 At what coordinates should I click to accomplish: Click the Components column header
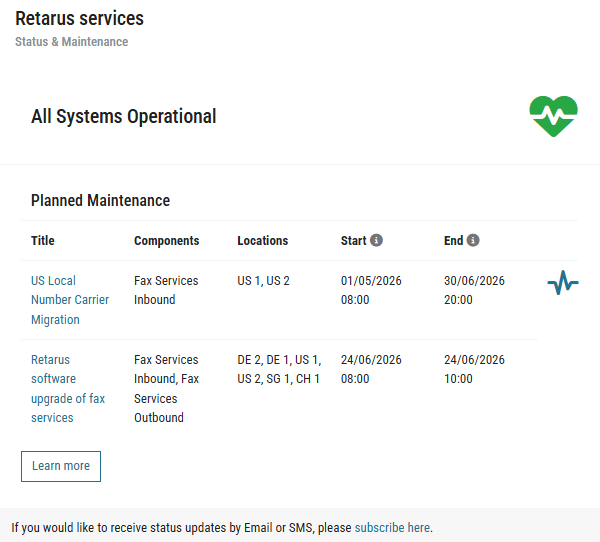click(x=166, y=241)
